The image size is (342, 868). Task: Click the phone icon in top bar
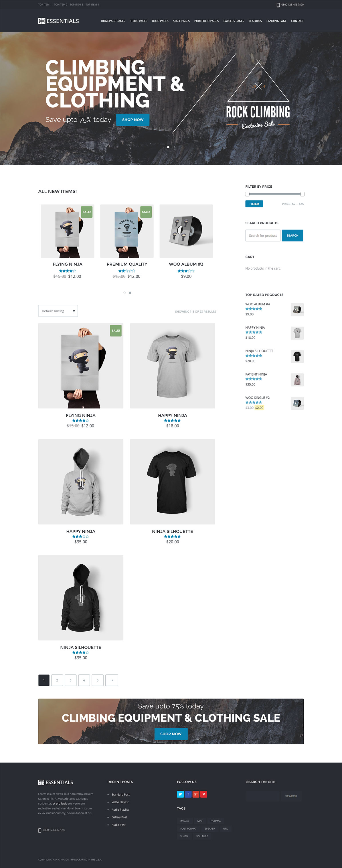coord(278,5)
